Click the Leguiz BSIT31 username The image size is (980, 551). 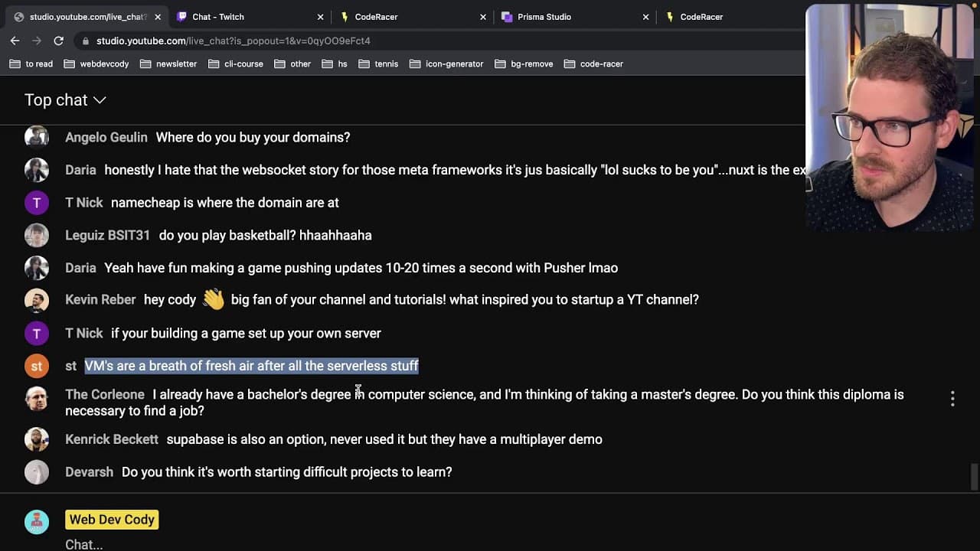(108, 236)
